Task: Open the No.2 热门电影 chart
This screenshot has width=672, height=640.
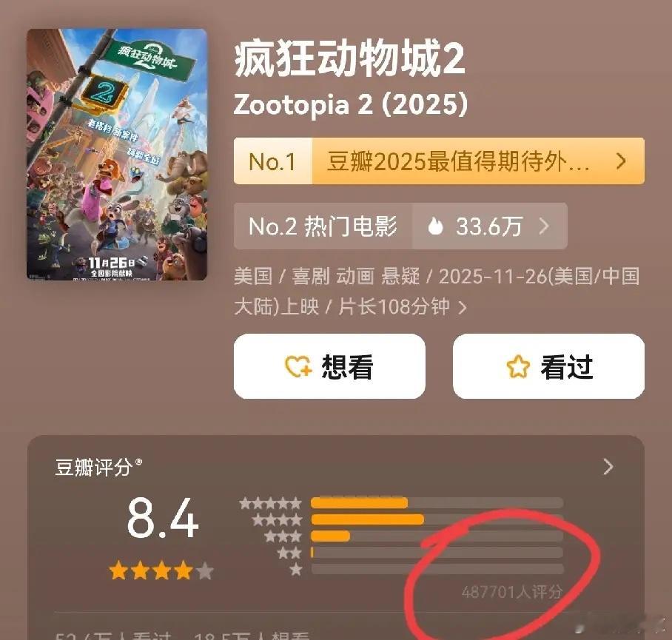Action: [x=323, y=226]
